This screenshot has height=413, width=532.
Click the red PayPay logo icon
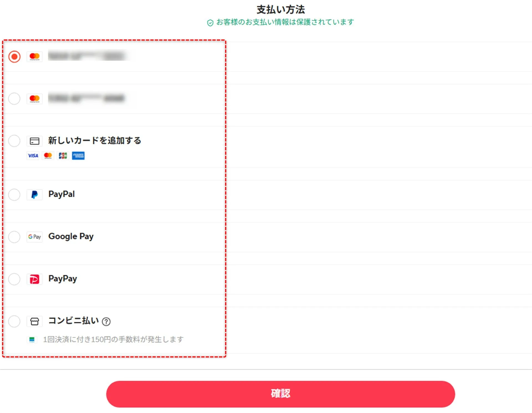pos(35,279)
